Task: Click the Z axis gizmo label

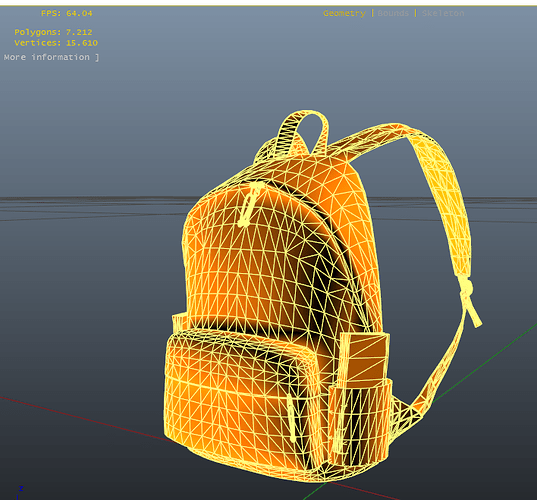Action: point(21,489)
